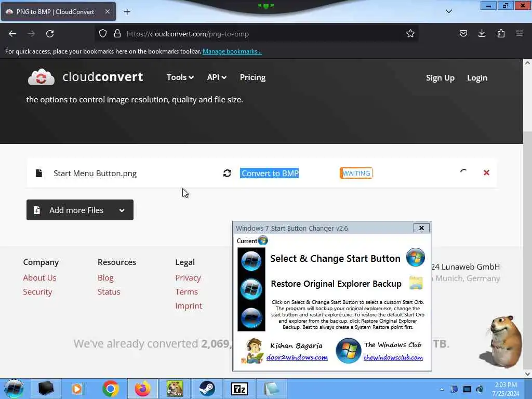Open a new tab with the plus button
Viewport: 532px width, 399px height.
point(127,12)
